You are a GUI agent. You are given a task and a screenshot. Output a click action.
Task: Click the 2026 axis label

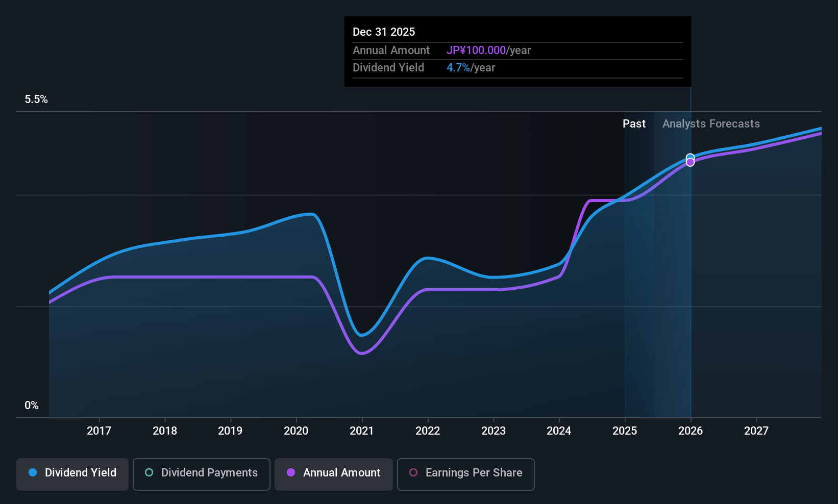click(x=691, y=431)
